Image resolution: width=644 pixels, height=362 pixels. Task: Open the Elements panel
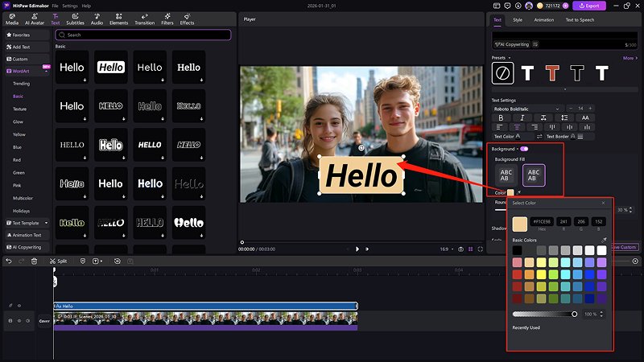[x=118, y=19]
